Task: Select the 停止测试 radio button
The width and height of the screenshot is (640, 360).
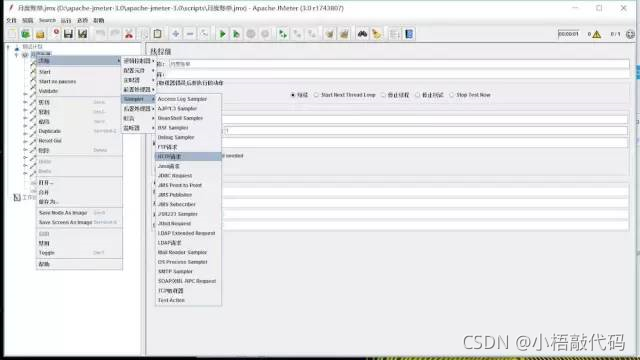Action: tap(417, 95)
